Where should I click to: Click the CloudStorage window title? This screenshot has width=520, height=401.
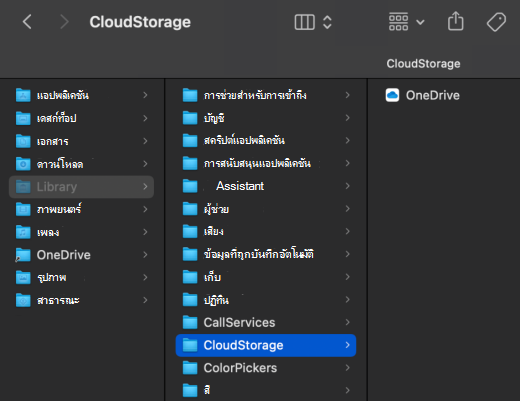pos(140,22)
